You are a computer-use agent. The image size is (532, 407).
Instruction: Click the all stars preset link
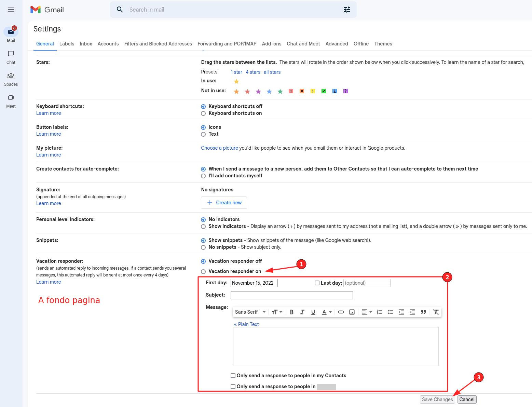pyautogui.click(x=272, y=72)
